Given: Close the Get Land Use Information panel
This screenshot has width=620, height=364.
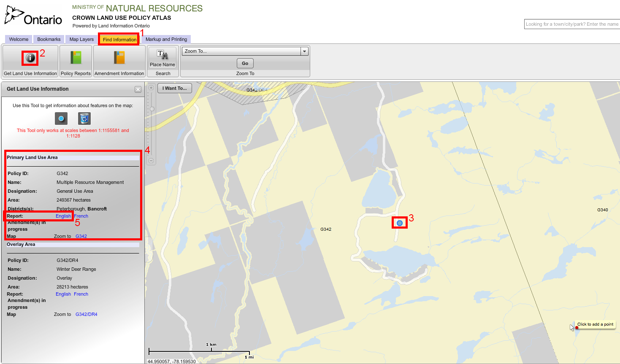Looking at the screenshot, I should [x=138, y=89].
